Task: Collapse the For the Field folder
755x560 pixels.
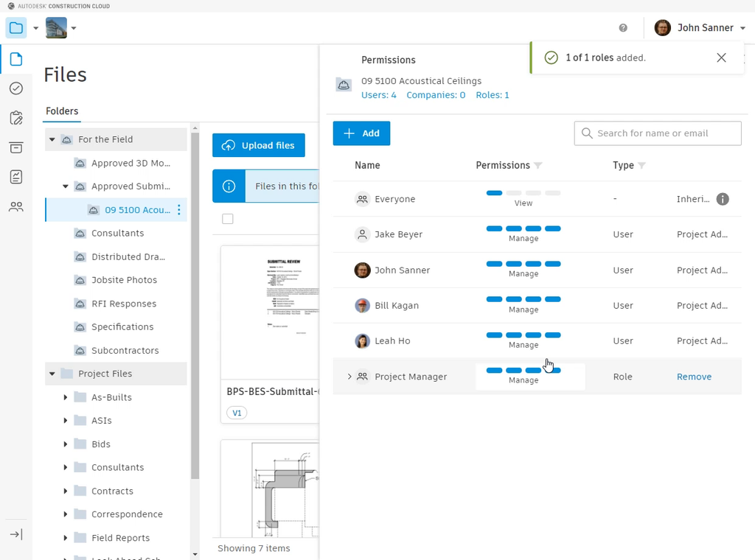Action: 52,139
